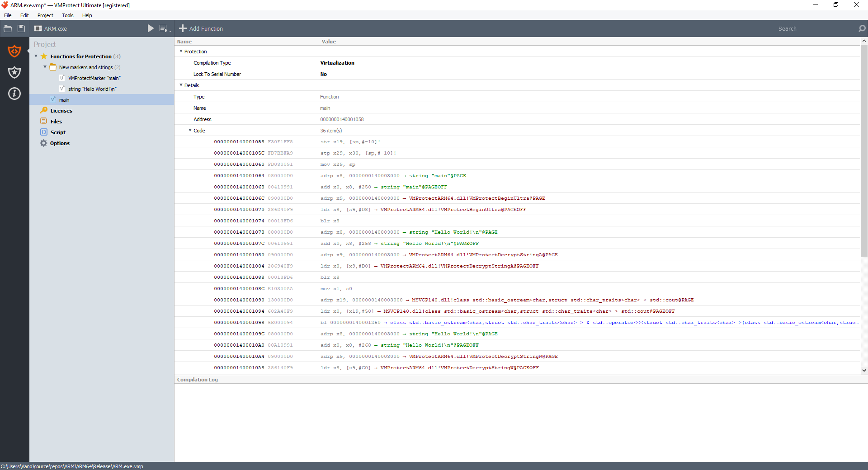The image size is (868, 470).
Task: Collapse the Code items list
Action: point(190,130)
